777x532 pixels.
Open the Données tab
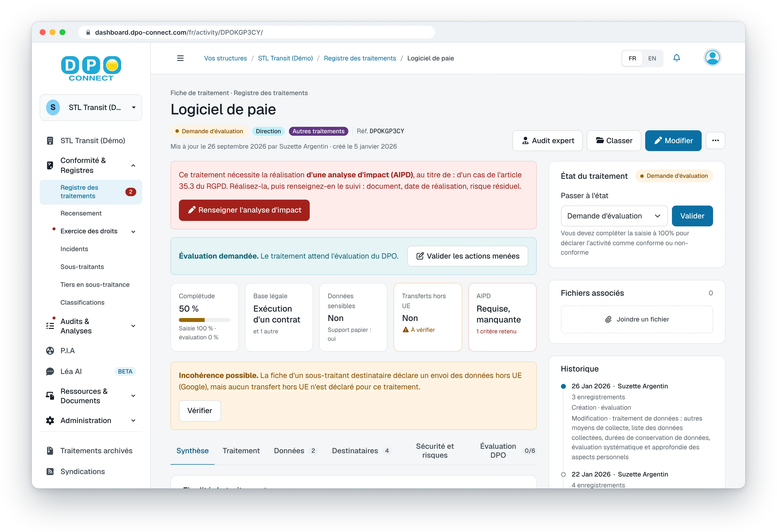[295, 451]
